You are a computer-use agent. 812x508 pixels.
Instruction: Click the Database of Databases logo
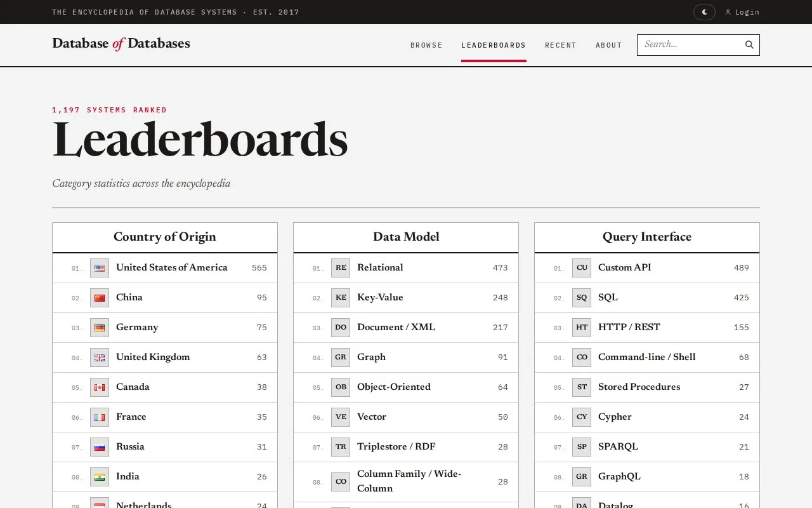(121, 44)
